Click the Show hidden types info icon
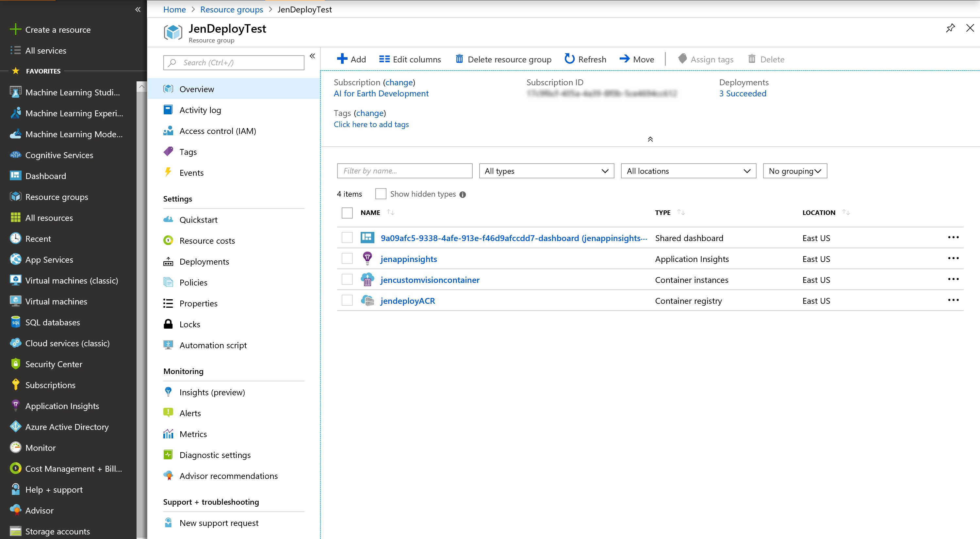Viewport: 980px width, 539px height. pyautogui.click(x=463, y=194)
